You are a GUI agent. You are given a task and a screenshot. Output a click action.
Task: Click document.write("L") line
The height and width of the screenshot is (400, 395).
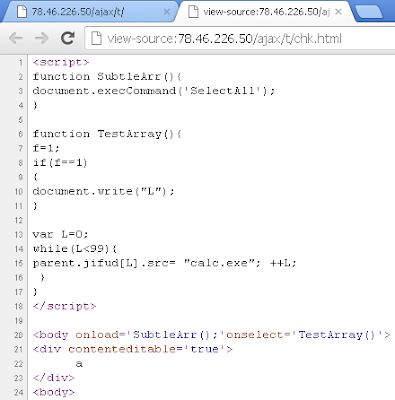pyautogui.click(x=103, y=191)
